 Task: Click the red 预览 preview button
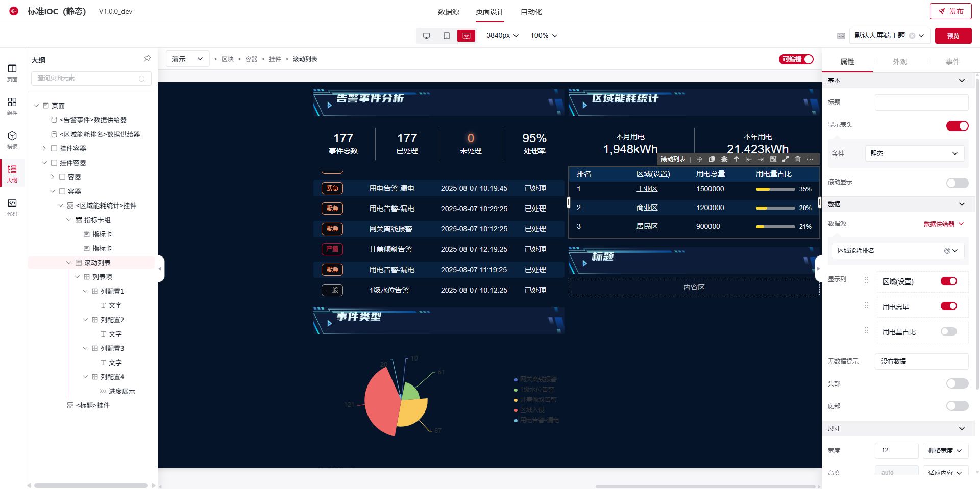[953, 36]
